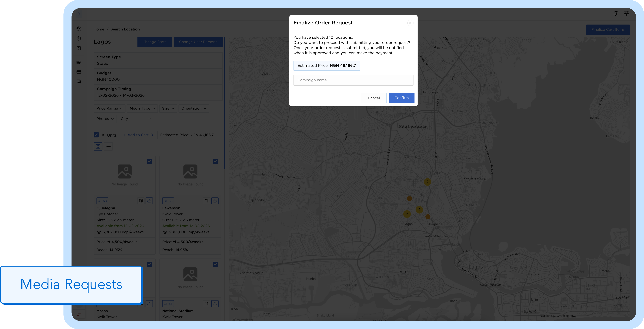Click the Budget NGN 10000 value

pyautogui.click(x=108, y=79)
